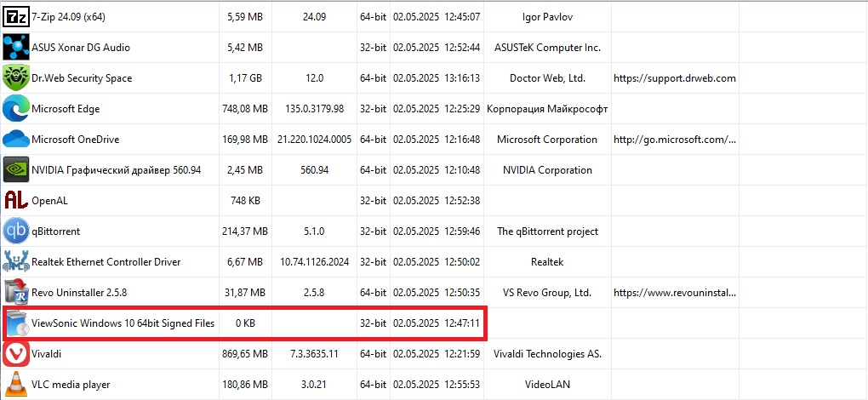Click the VLC traffic cone icon
The width and height of the screenshot is (868, 400).
point(15,384)
